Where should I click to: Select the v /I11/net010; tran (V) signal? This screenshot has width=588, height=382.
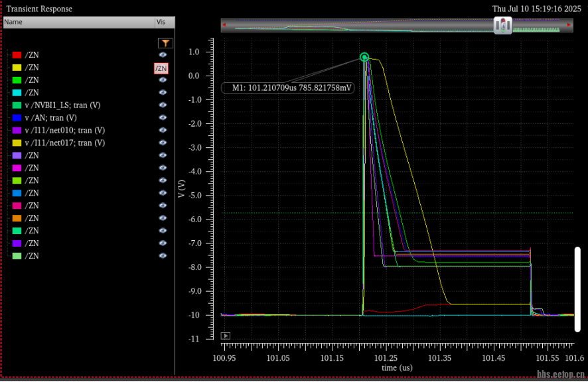pyautogui.click(x=65, y=131)
